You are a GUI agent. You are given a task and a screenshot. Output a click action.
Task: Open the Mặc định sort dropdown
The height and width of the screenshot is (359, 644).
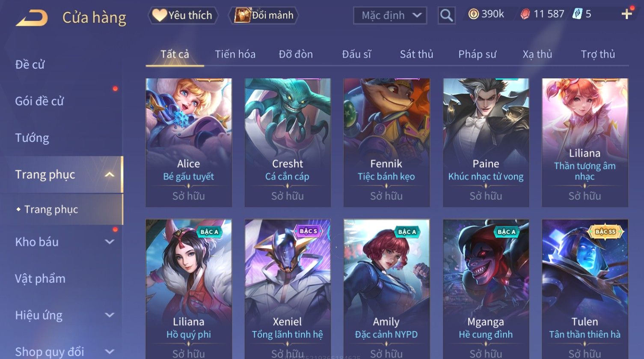390,15
